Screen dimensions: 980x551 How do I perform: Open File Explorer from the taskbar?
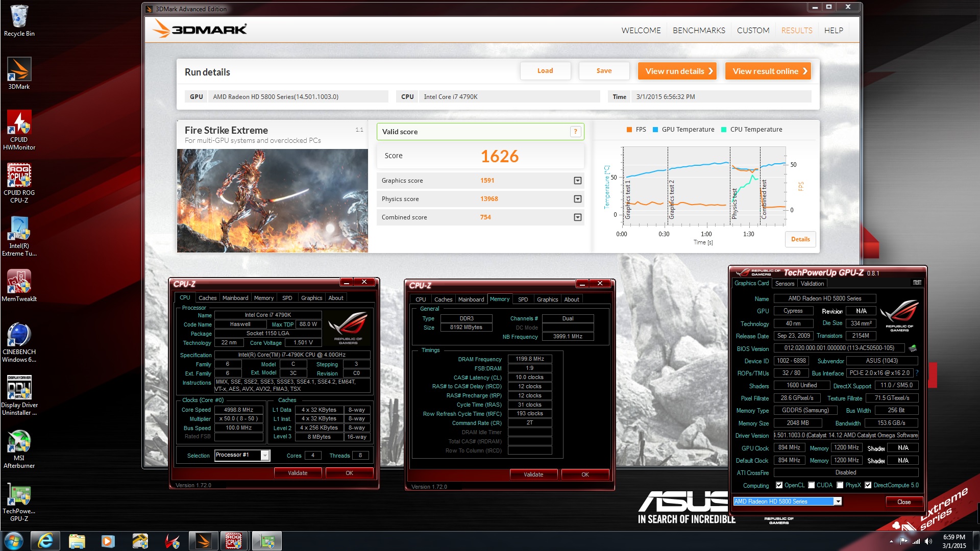pyautogui.click(x=77, y=541)
